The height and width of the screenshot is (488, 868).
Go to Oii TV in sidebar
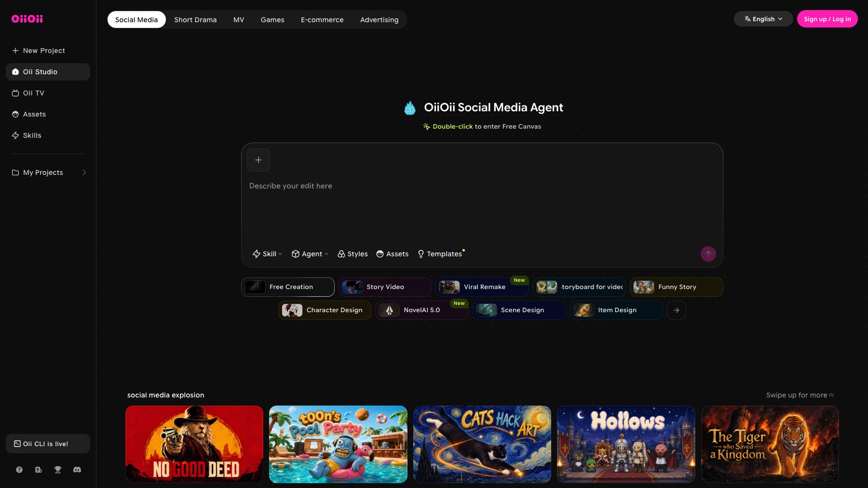48,93
